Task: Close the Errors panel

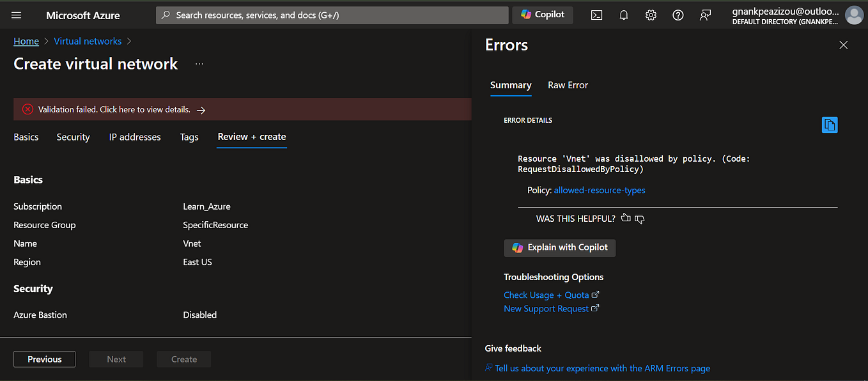Action: [x=843, y=45]
